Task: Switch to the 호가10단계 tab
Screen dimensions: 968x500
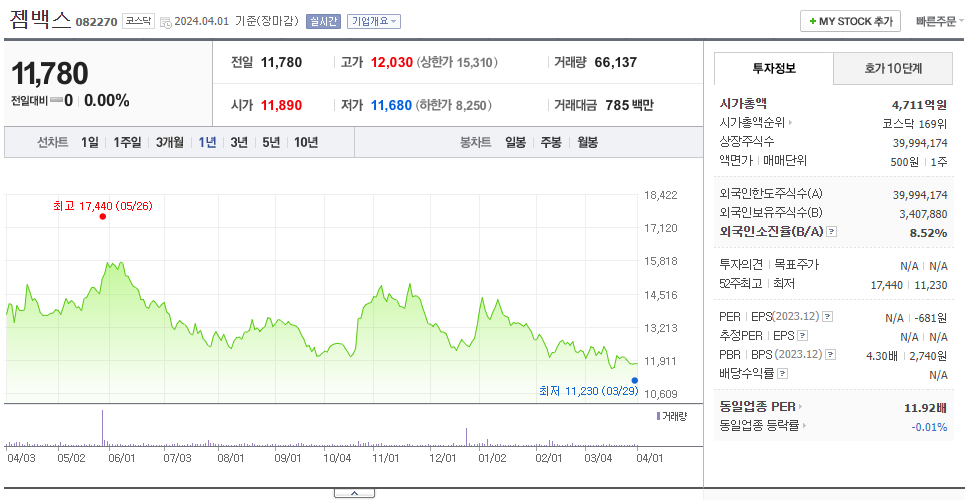Action: (893, 69)
